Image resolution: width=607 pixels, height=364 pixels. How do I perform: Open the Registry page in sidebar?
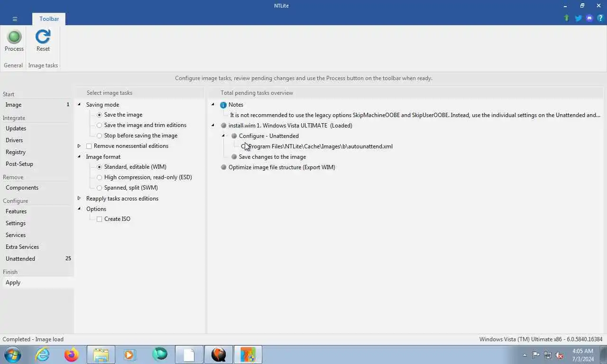pos(37,152)
